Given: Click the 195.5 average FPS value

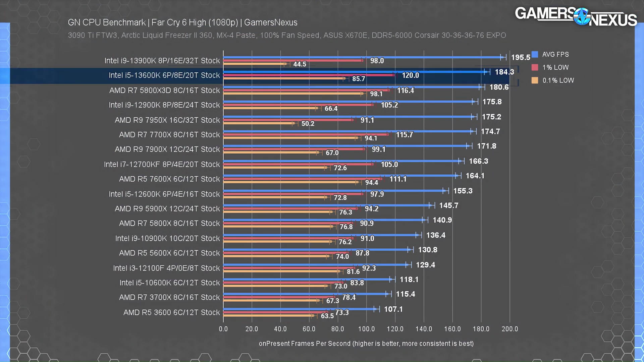Looking at the screenshot, I should (521, 57).
